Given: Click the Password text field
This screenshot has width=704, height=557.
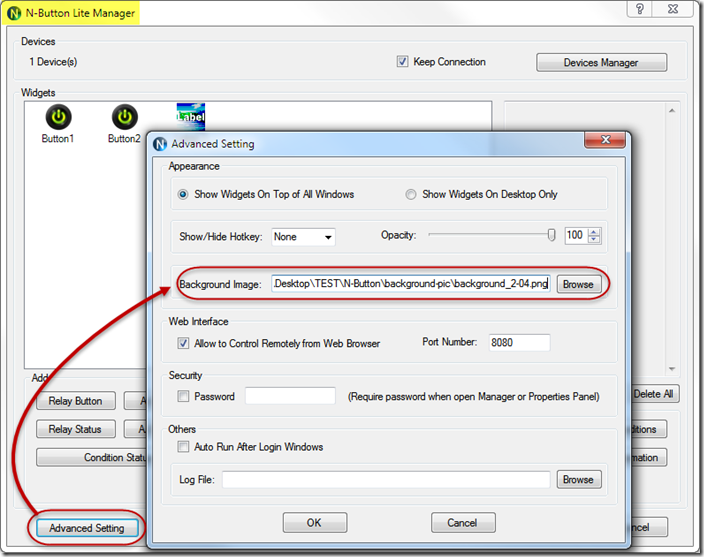Looking at the screenshot, I should [x=290, y=396].
